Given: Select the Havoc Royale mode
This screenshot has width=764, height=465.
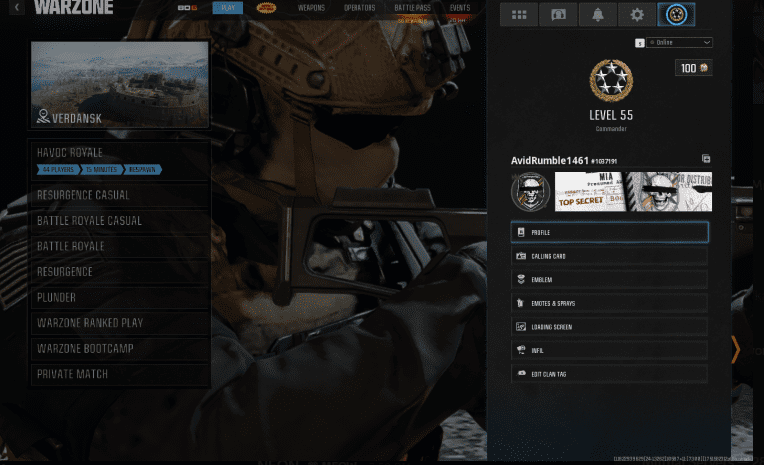Looking at the screenshot, I should click(120, 161).
